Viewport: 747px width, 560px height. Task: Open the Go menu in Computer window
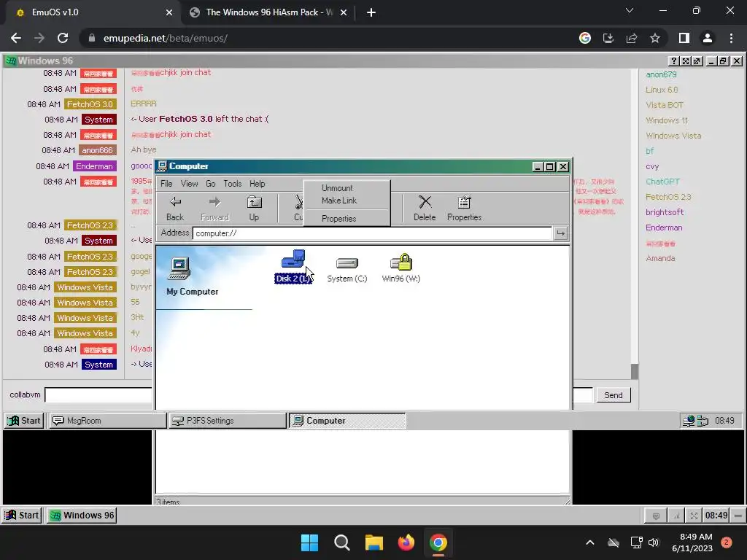[x=211, y=184]
